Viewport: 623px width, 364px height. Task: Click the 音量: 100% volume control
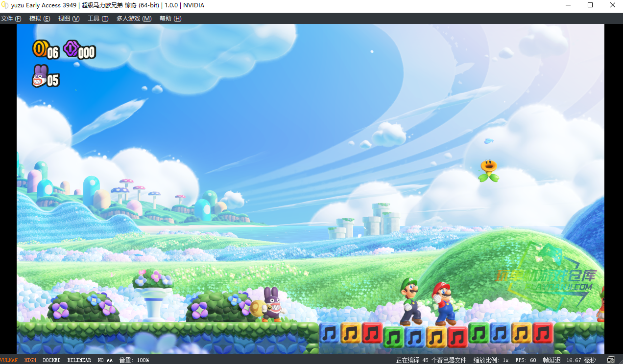pos(134,360)
